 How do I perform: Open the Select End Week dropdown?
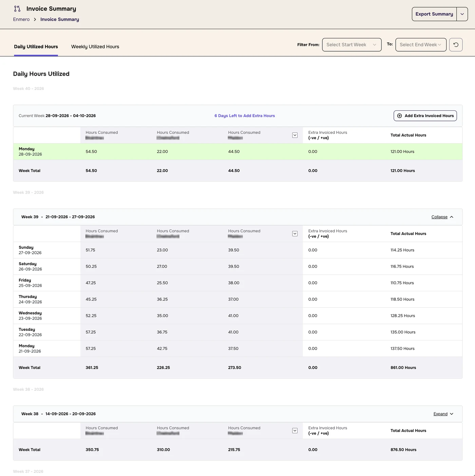point(421,45)
